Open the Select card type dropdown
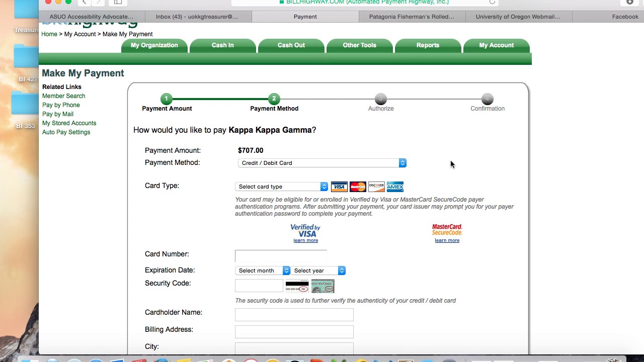 pyautogui.click(x=281, y=187)
